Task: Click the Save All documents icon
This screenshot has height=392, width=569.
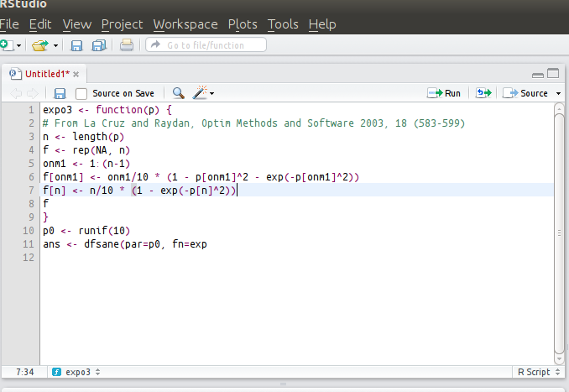Action: [x=99, y=45]
